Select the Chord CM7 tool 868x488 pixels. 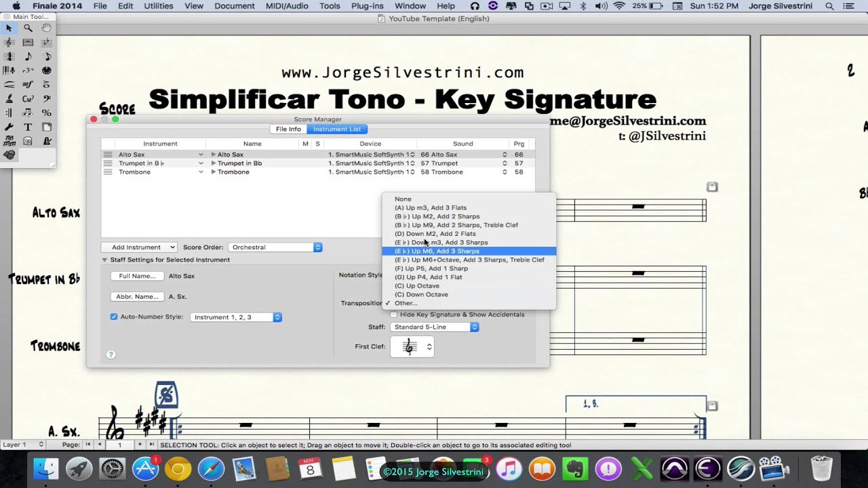28,99
